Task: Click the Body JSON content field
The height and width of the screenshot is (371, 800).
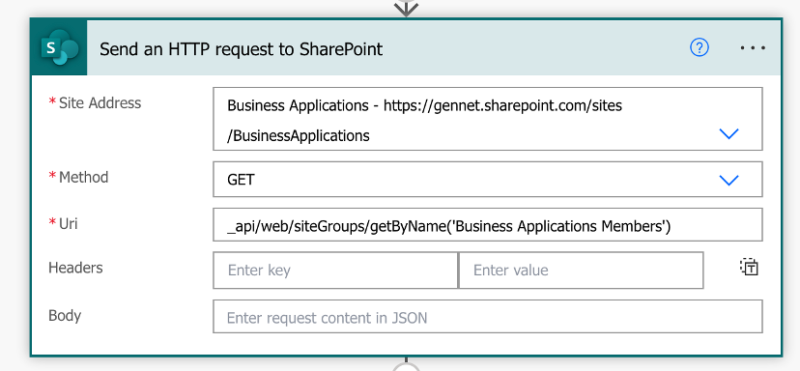Action: pyautogui.click(x=488, y=316)
